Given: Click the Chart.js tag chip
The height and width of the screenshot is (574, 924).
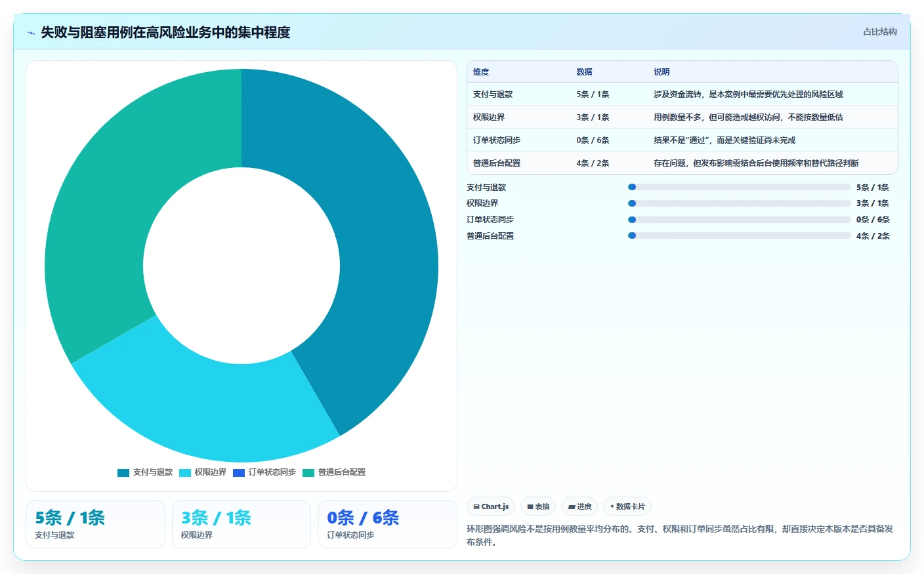Looking at the screenshot, I should 491,506.
